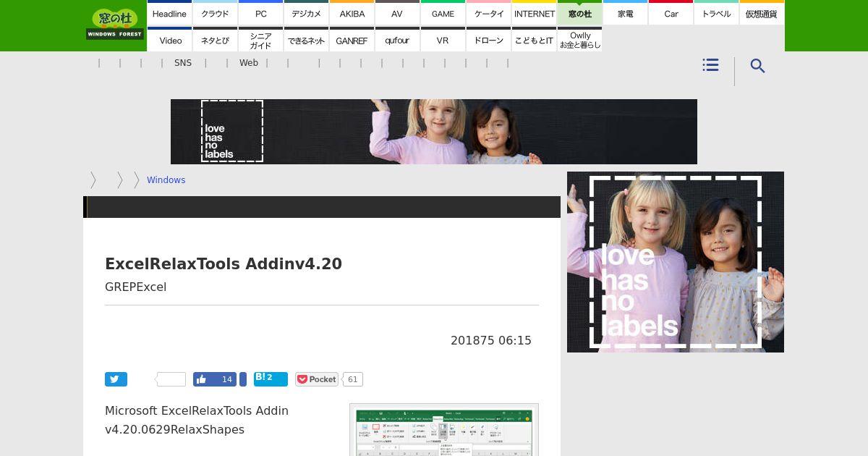The width and height of the screenshot is (868, 456).
Task: Click the small blue Facebook share box
Action: pos(243,379)
